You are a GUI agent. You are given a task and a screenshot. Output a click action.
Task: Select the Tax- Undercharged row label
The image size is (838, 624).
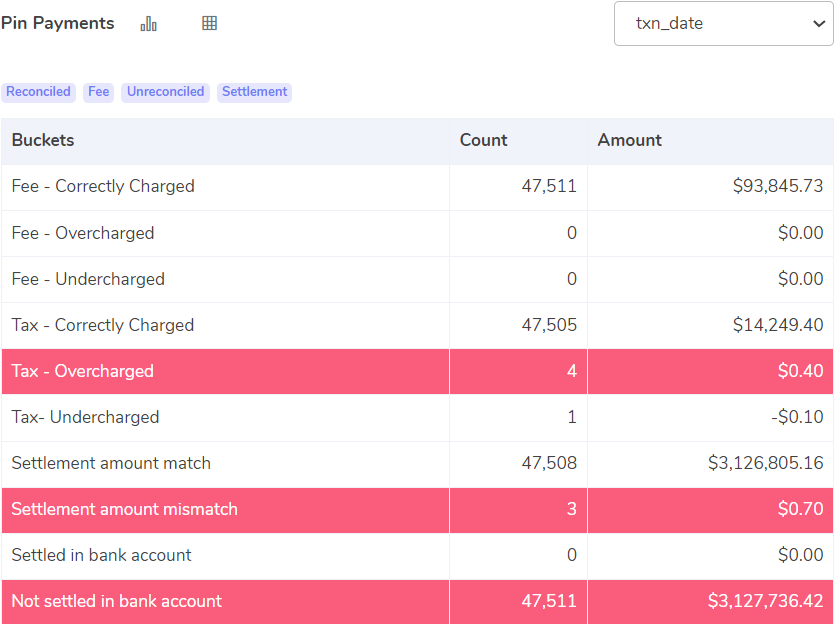[86, 417]
